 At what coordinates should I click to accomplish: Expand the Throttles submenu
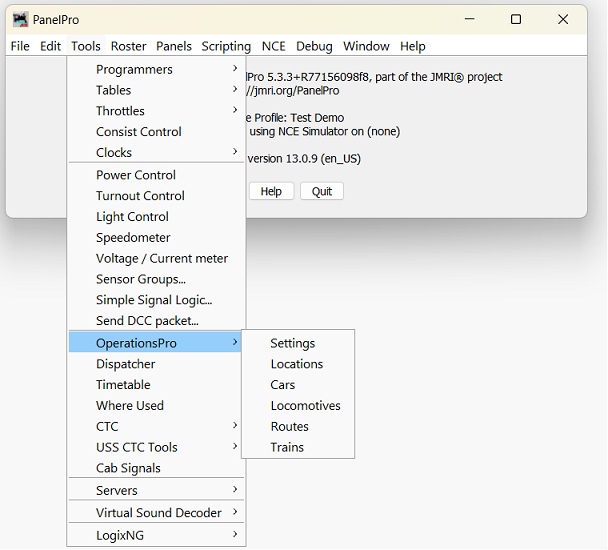pyautogui.click(x=120, y=111)
